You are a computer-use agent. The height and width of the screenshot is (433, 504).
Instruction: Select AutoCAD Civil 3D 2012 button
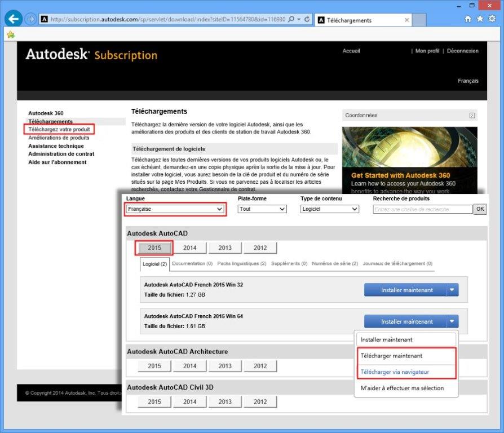(x=260, y=402)
